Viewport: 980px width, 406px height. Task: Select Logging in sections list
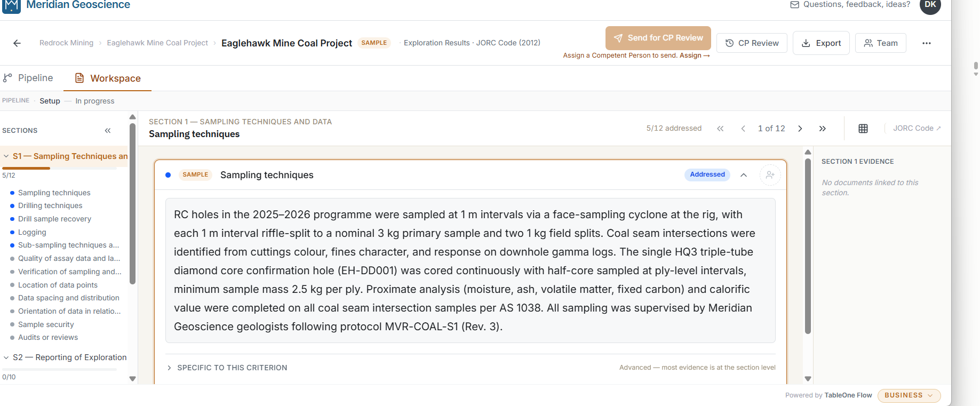(x=32, y=232)
